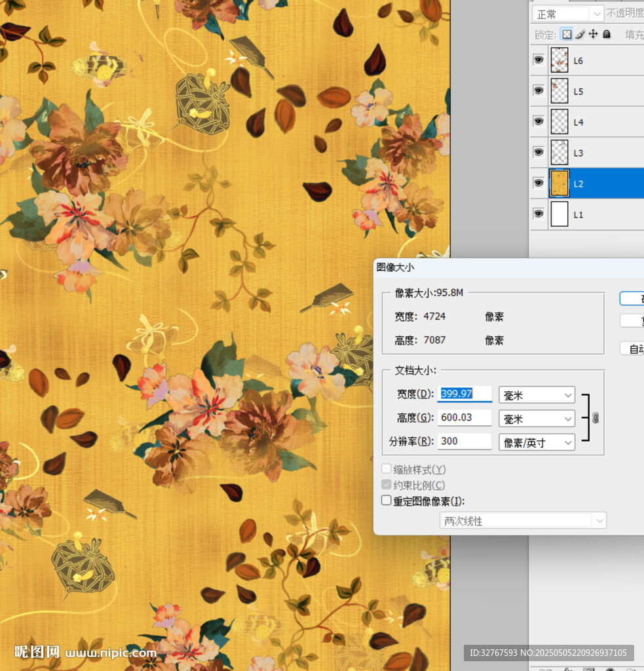Enable the 重定图像像素 checkbox
The image size is (644, 671).
click(x=386, y=500)
